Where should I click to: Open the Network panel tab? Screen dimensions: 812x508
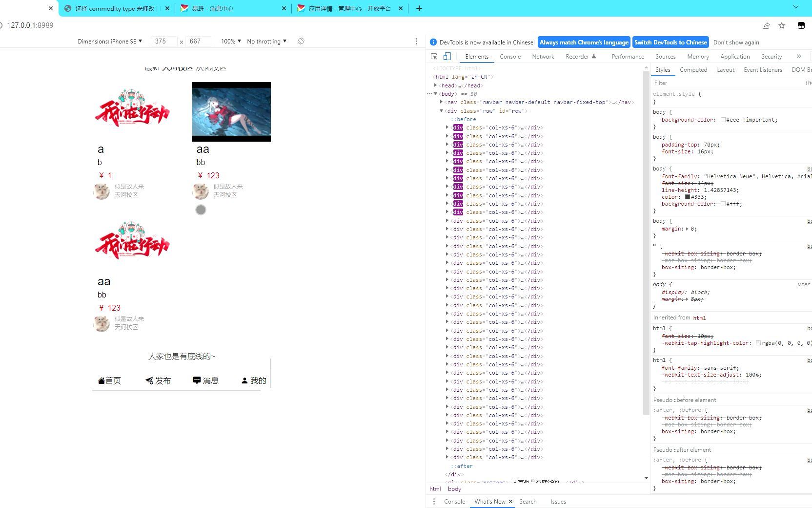[x=543, y=56]
